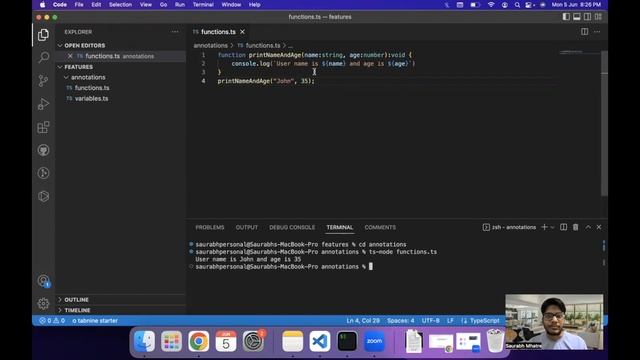Open errors and warnings status item
This screenshot has width=640, height=360.
pyautogui.click(x=52, y=320)
